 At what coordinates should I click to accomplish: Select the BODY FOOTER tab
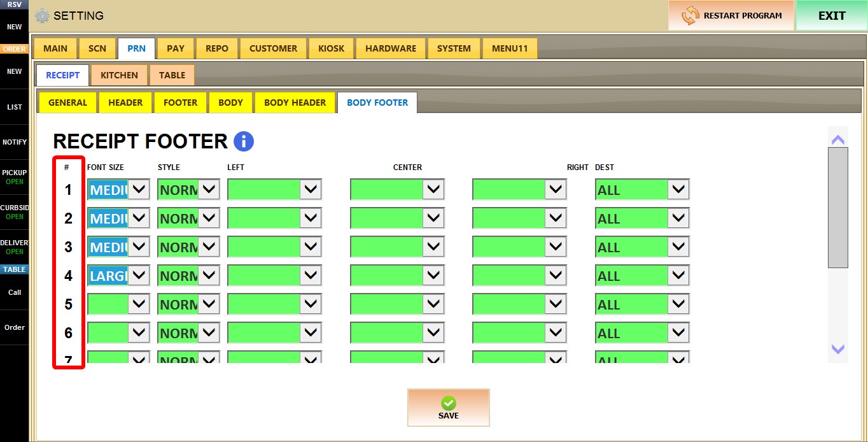pos(377,103)
